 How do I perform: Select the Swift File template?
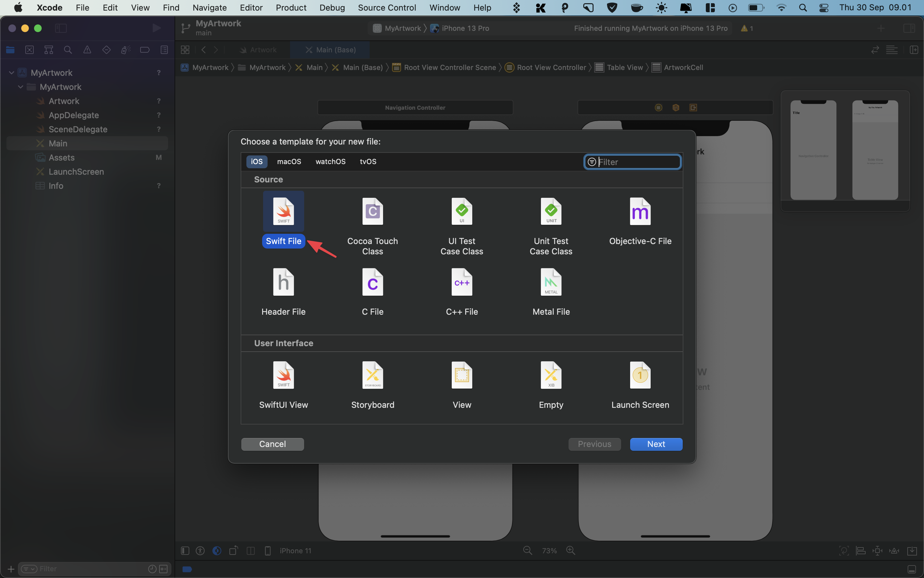tap(283, 220)
